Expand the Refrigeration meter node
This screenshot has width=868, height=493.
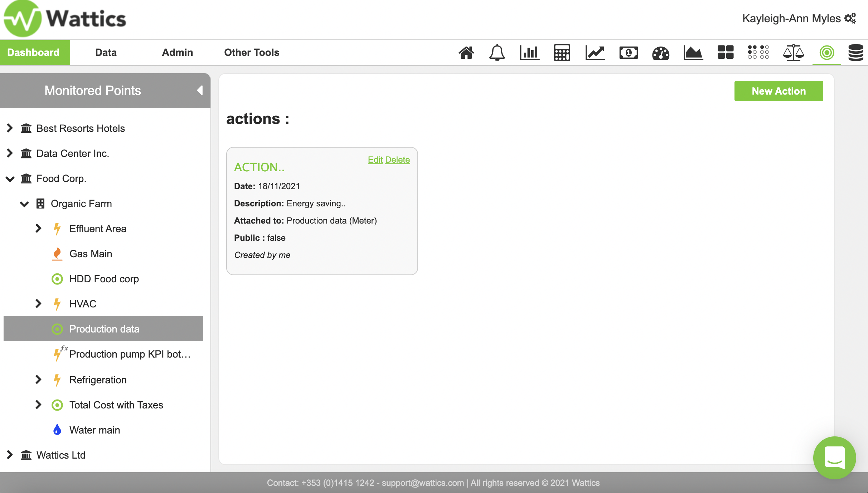click(38, 379)
